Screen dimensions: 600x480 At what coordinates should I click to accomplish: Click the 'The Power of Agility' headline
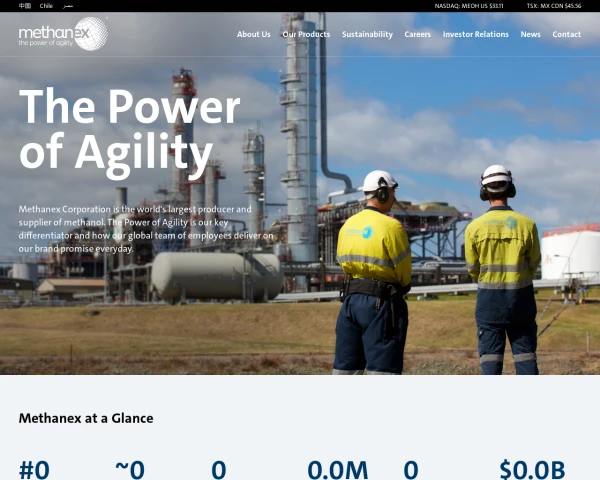[x=130, y=131]
